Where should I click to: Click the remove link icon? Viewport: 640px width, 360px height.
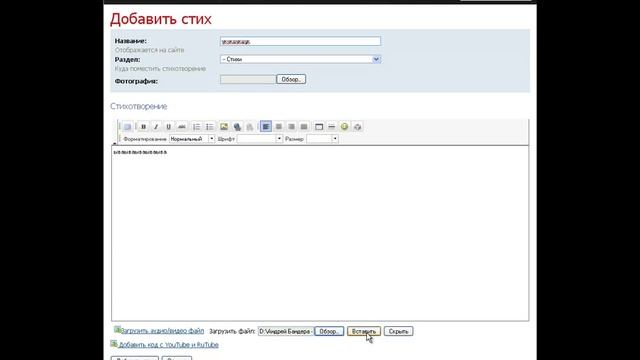point(249,127)
